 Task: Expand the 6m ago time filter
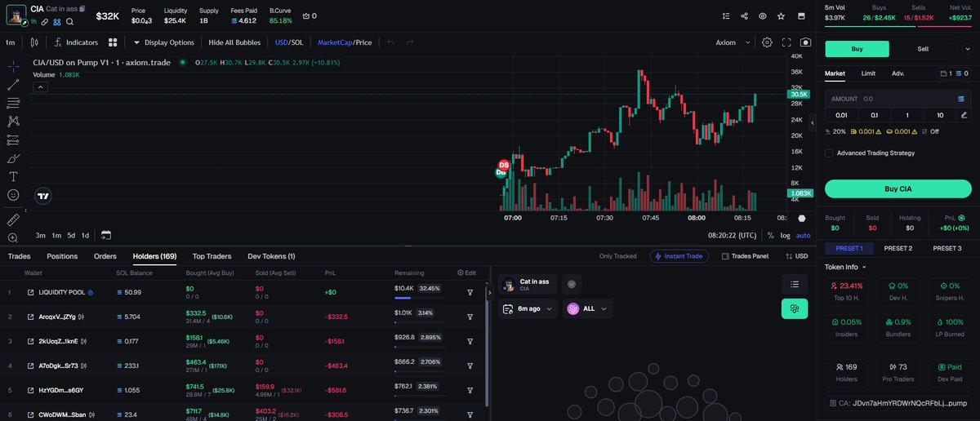pos(527,309)
